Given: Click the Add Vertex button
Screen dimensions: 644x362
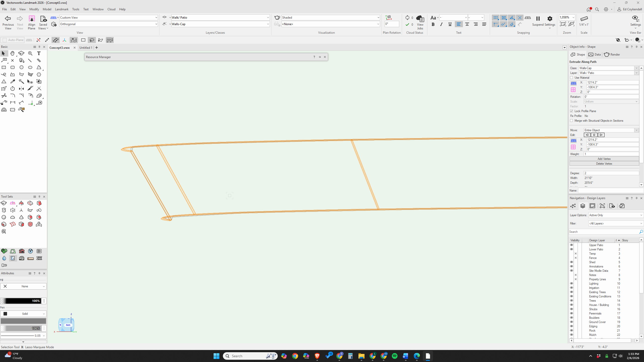Looking at the screenshot, I should (x=604, y=159).
